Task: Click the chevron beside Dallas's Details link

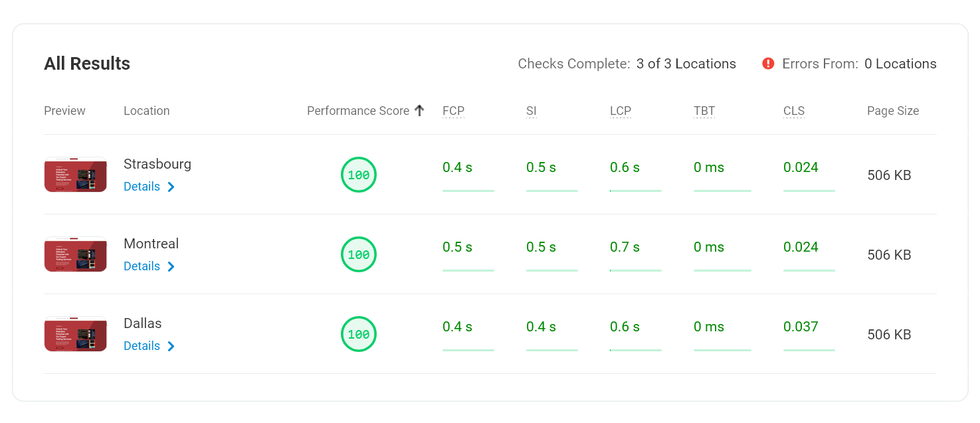Action: [171, 346]
